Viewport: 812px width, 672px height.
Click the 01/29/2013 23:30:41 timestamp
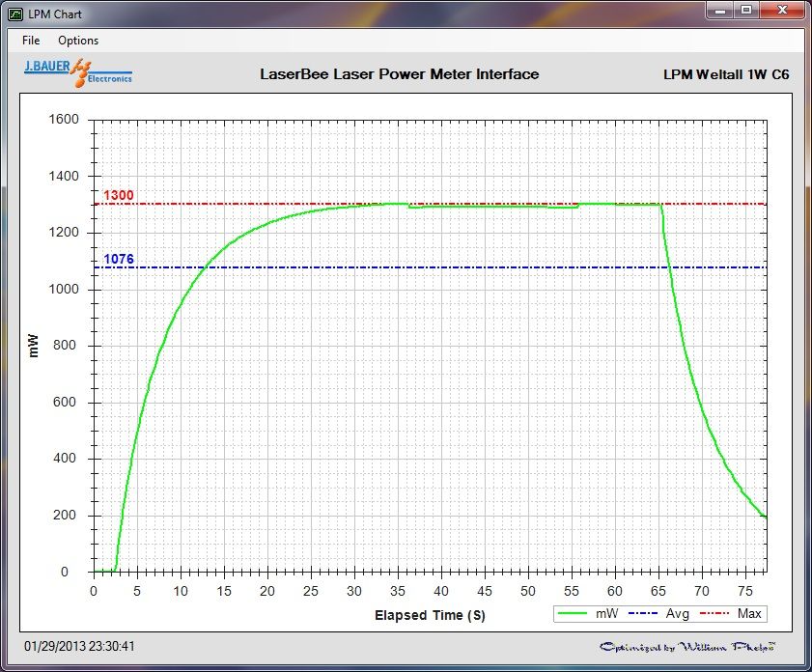79,646
